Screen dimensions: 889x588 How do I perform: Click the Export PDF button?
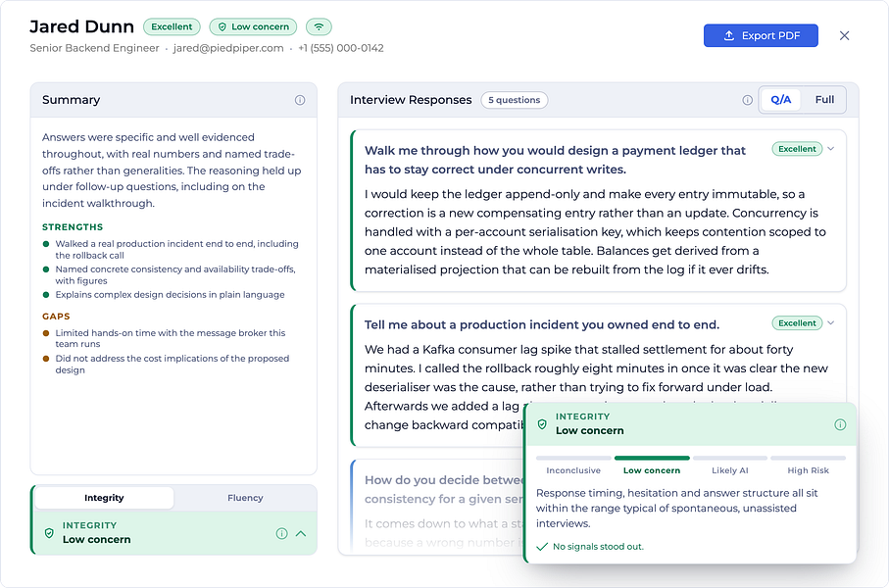(x=761, y=35)
